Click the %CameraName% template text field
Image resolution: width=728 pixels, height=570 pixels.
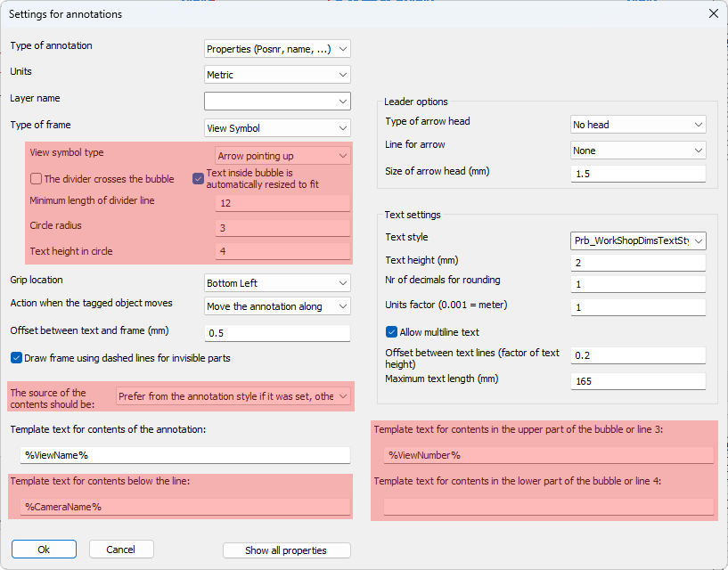184,507
